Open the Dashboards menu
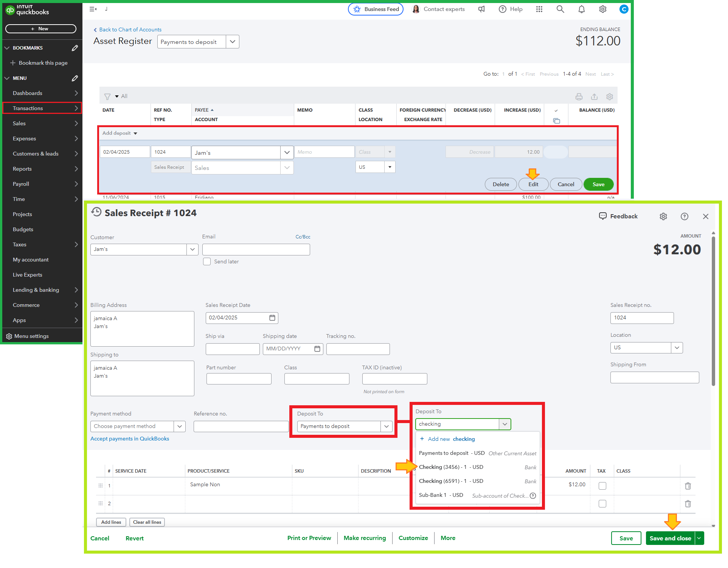728x568 pixels. [x=42, y=93]
